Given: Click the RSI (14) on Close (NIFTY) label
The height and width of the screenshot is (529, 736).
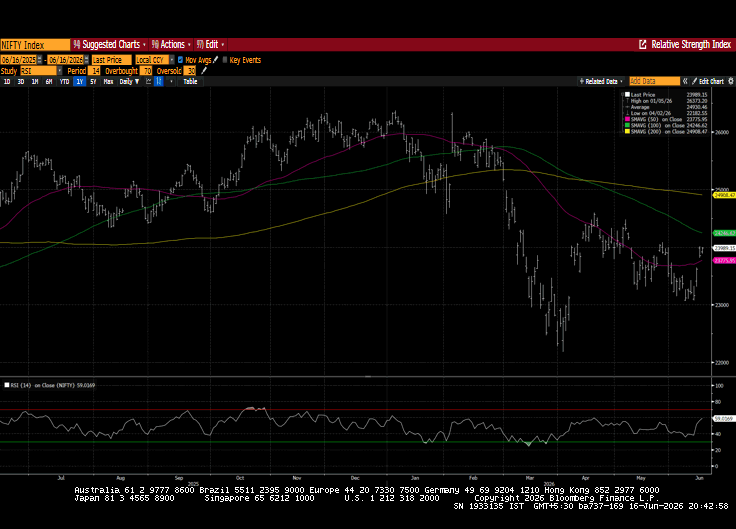Looking at the screenshot, I should point(42,385).
